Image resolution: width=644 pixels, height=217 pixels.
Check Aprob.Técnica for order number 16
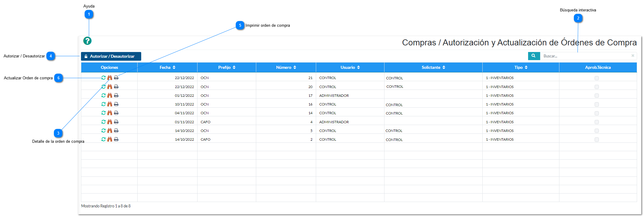tap(597, 104)
